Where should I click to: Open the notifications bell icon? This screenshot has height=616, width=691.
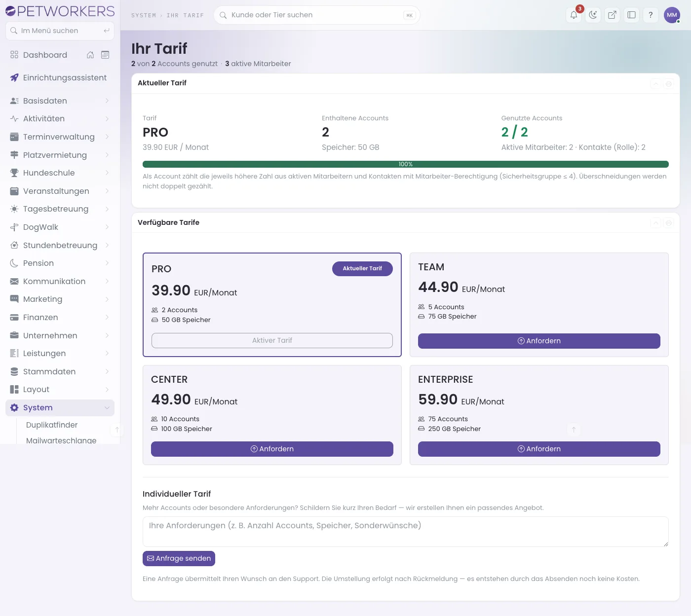[x=574, y=15]
